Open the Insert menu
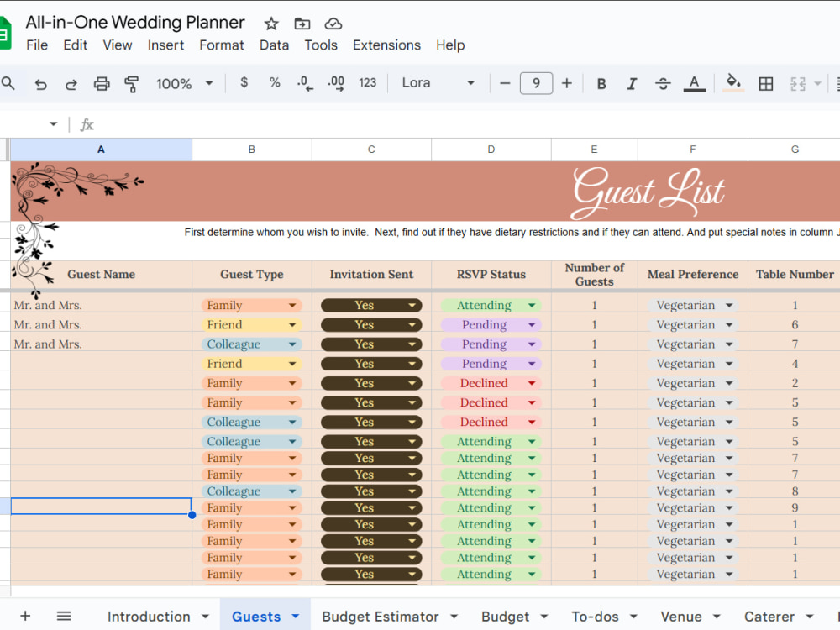 (x=165, y=45)
